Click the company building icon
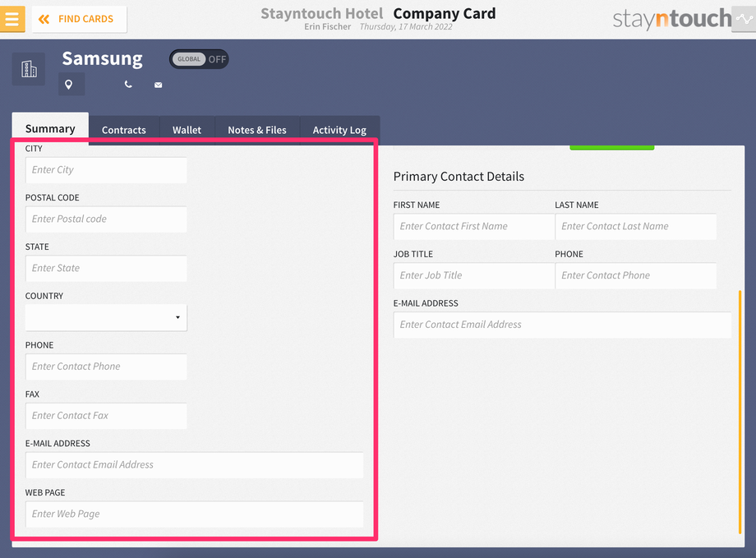 pos(29,69)
